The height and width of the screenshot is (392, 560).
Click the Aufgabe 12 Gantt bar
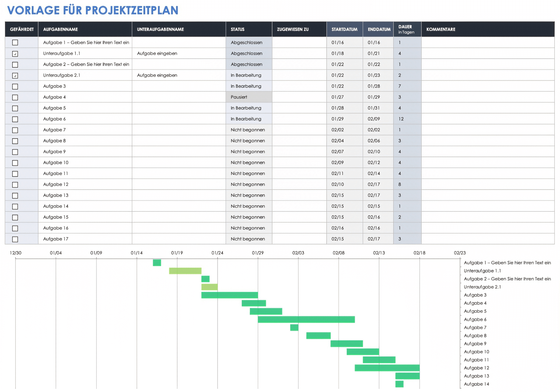[387, 368]
